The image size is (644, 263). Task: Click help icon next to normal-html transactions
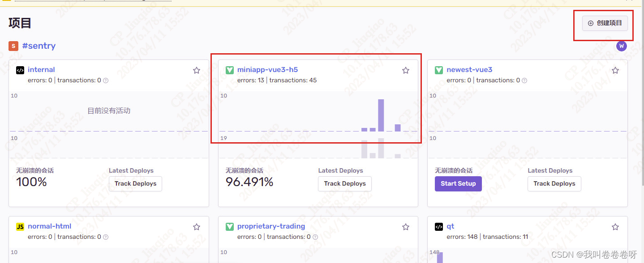click(x=106, y=237)
